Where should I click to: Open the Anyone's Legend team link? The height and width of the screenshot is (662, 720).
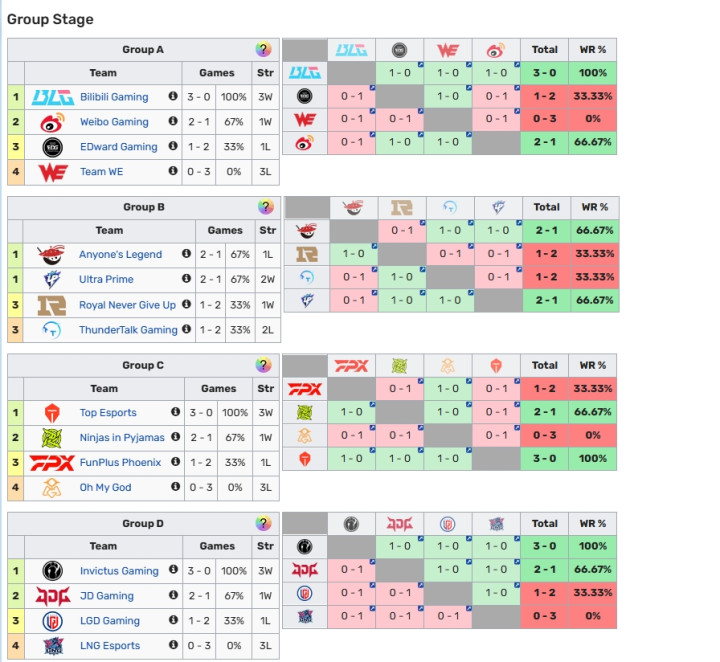click(x=120, y=254)
